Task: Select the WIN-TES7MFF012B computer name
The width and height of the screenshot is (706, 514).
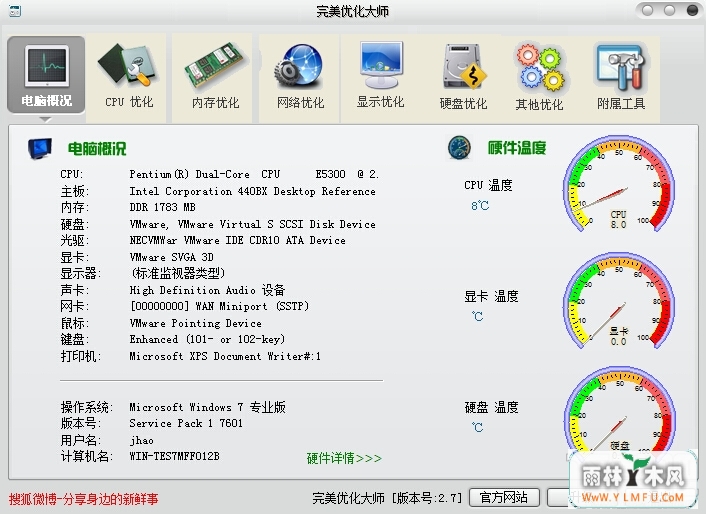Action: 174,456
